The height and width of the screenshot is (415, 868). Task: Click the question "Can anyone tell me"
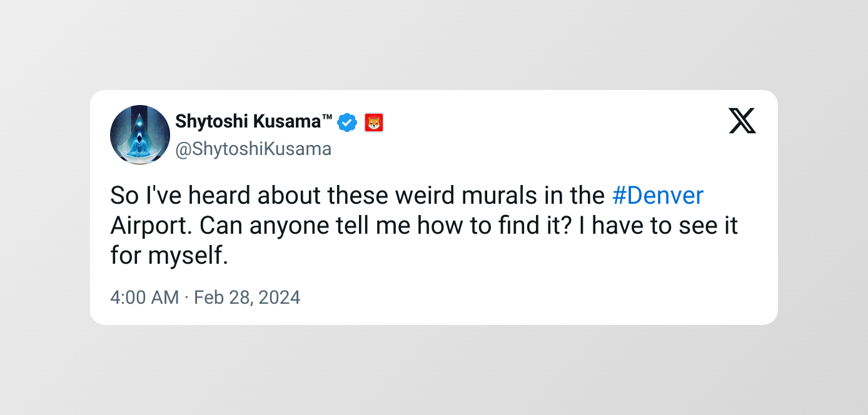(305, 226)
